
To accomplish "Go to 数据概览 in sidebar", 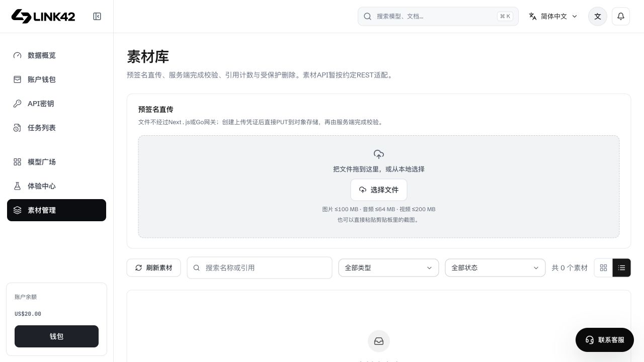I will (56, 55).
